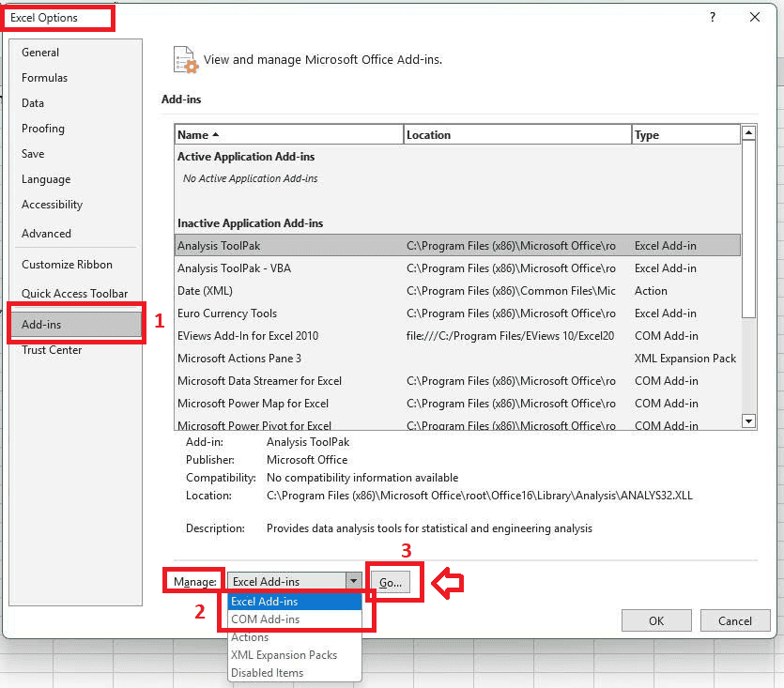Open the Help question mark icon

coord(712,17)
